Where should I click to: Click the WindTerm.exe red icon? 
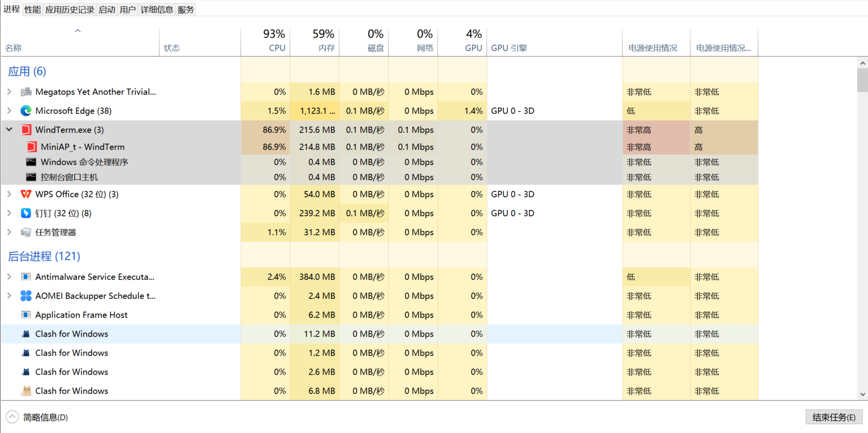pos(26,130)
